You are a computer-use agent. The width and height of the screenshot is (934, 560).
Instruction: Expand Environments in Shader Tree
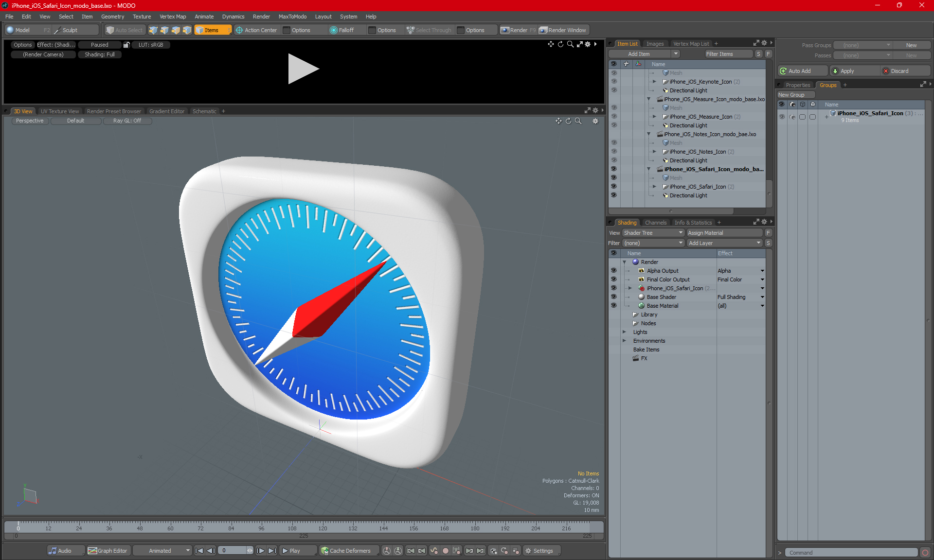pos(625,341)
